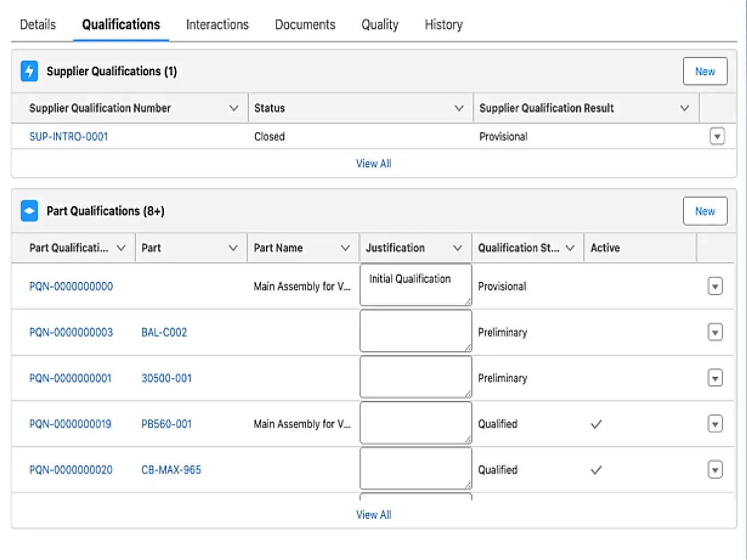Open Part Qualification column menu chevron

tap(121, 248)
